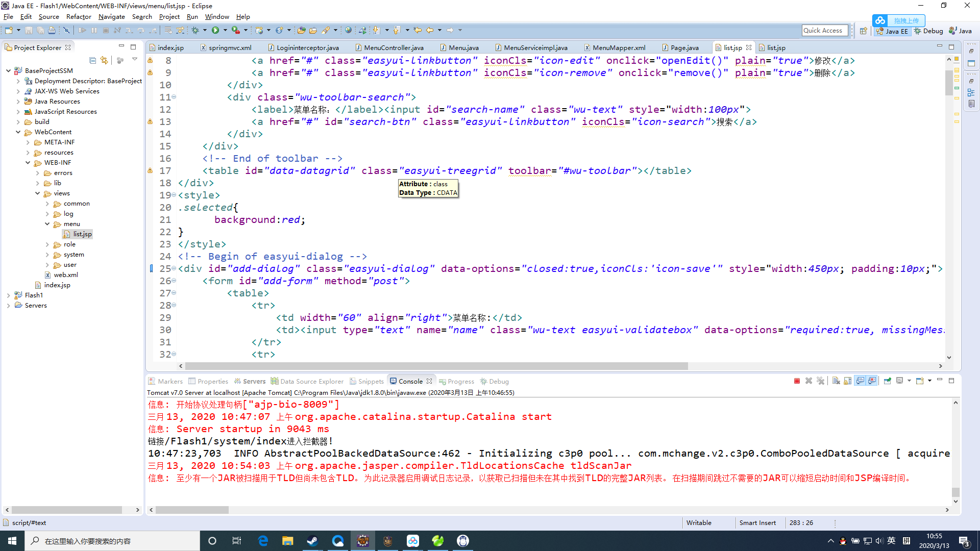
Task: Click the console vertical scrollbar thumb
Action: tap(955, 492)
